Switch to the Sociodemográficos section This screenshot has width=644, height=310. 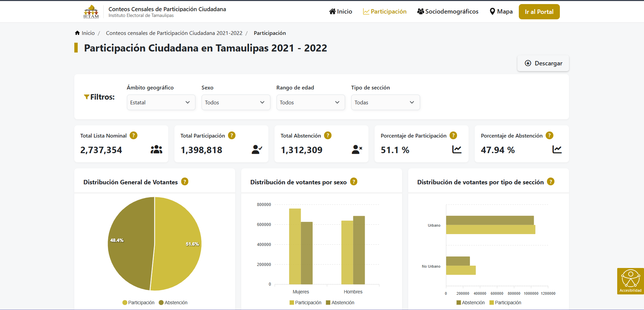448,11
